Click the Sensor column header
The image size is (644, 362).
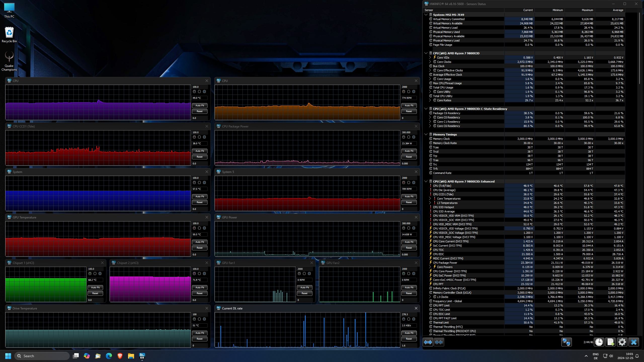pyautogui.click(x=464, y=10)
